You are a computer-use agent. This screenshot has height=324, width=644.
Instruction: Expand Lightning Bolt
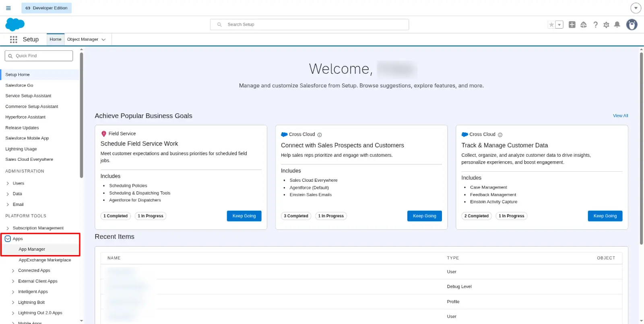click(13, 303)
